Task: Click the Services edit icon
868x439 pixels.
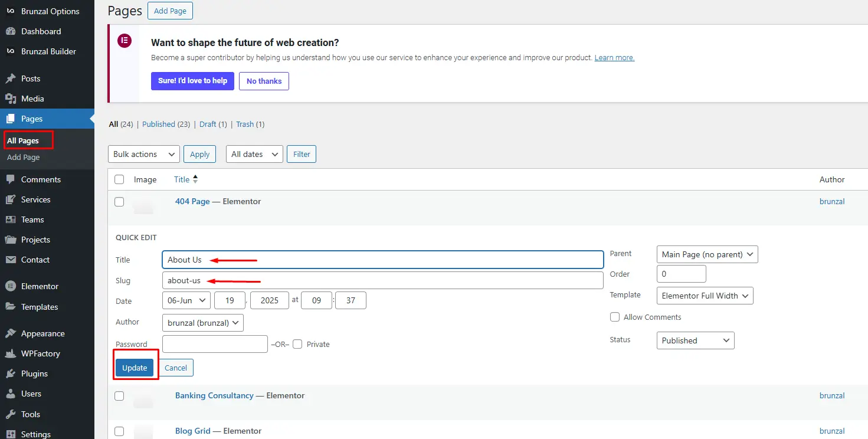Action: (10, 199)
